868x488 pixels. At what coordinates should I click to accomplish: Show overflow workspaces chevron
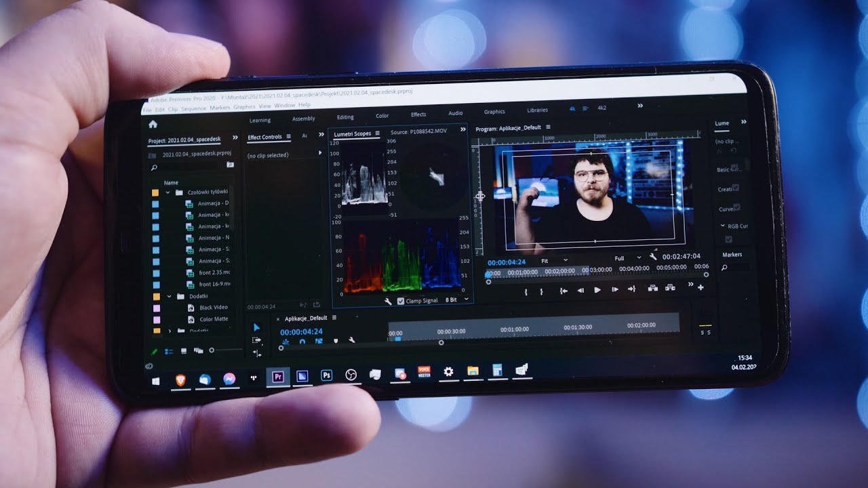point(639,106)
